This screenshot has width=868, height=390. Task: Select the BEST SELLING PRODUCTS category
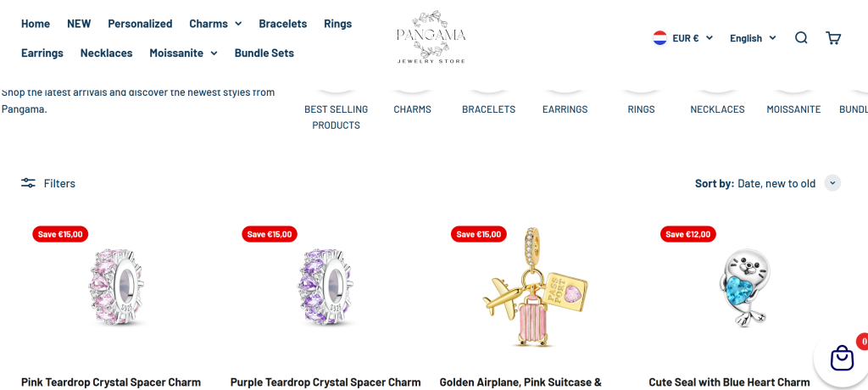[x=336, y=117]
